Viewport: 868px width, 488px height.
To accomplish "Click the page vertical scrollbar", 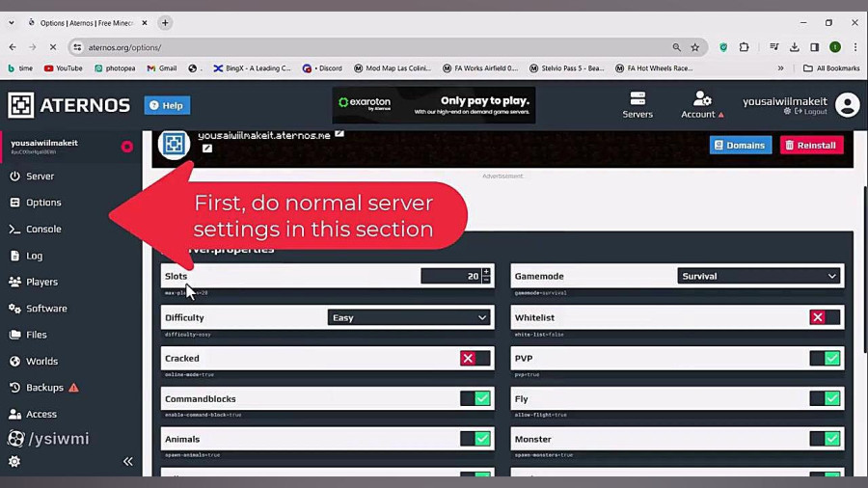I will (x=865, y=269).
